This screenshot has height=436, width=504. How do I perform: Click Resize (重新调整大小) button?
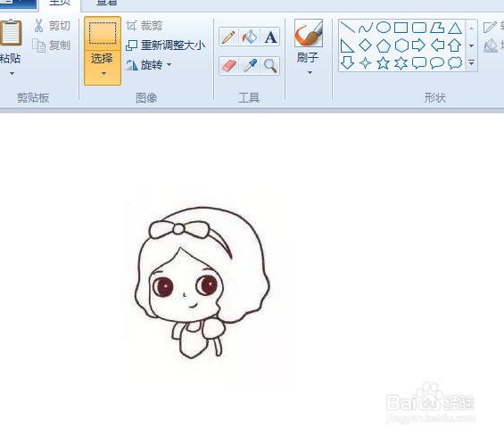click(x=165, y=45)
